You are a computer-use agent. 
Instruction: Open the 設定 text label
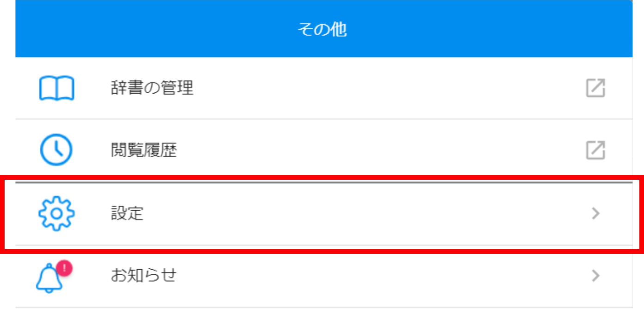(127, 213)
